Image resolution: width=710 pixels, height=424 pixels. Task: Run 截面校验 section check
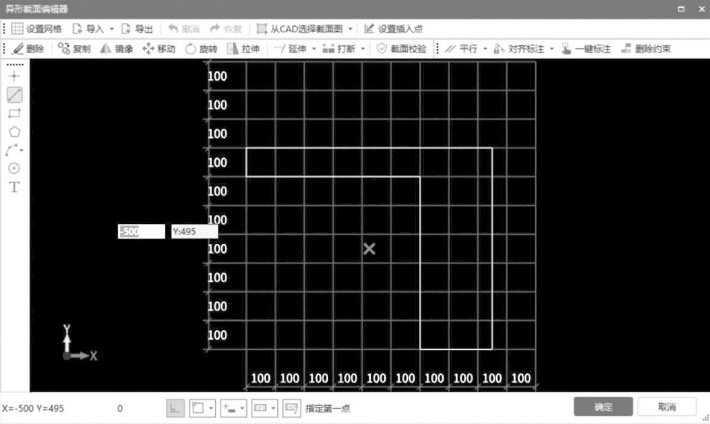[x=402, y=49]
